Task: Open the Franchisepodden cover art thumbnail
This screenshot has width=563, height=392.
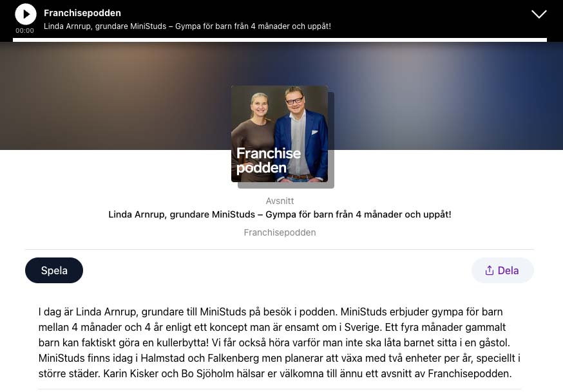Action: [280, 134]
